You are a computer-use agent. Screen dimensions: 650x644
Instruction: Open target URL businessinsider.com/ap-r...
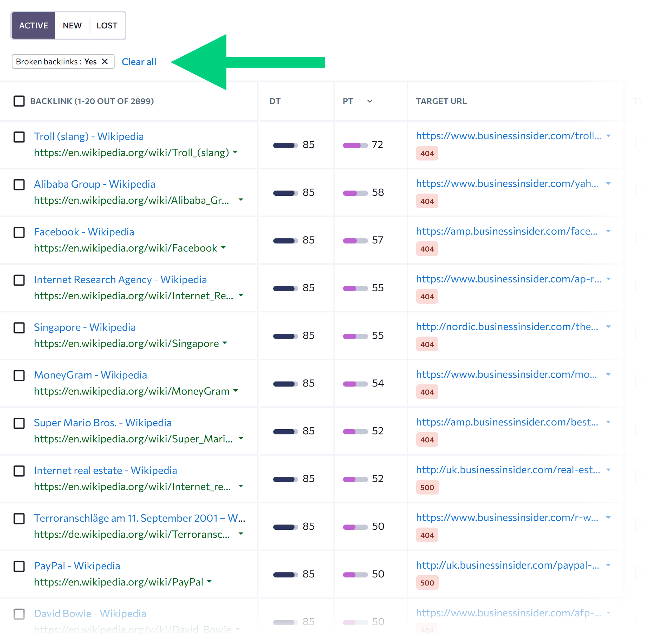pos(509,279)
